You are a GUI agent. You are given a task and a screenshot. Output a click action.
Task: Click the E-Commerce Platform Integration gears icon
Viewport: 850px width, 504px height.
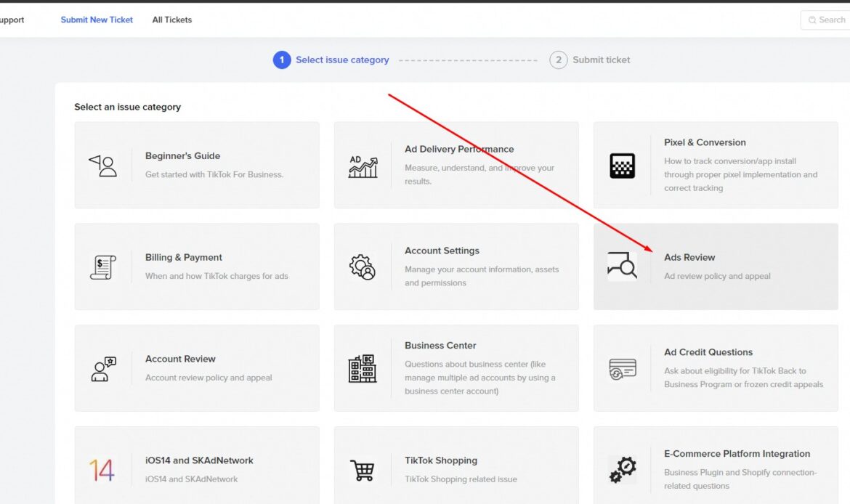pos(623,470)
